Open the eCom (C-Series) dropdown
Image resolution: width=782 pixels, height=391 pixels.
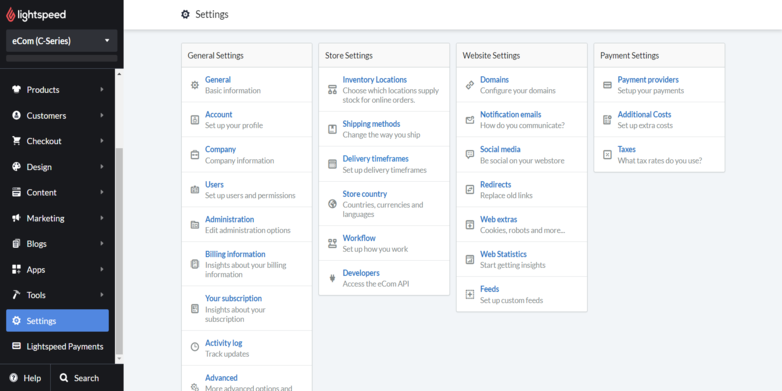(x=62, y=41)
